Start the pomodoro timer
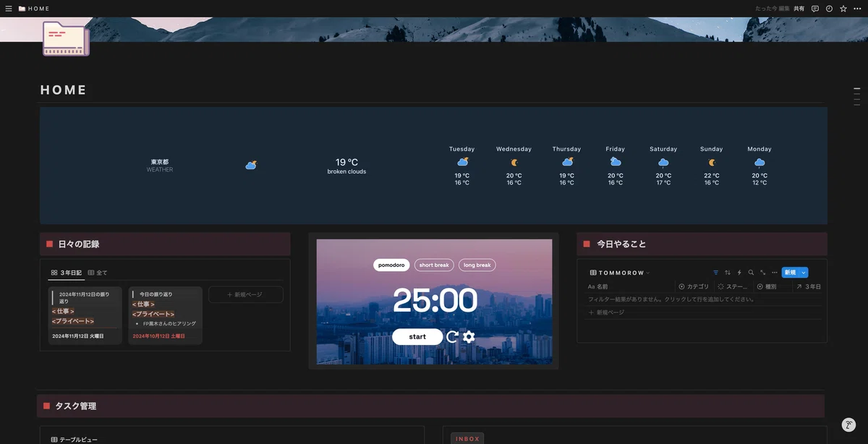 pyautogui.click(x=417, y=336)
